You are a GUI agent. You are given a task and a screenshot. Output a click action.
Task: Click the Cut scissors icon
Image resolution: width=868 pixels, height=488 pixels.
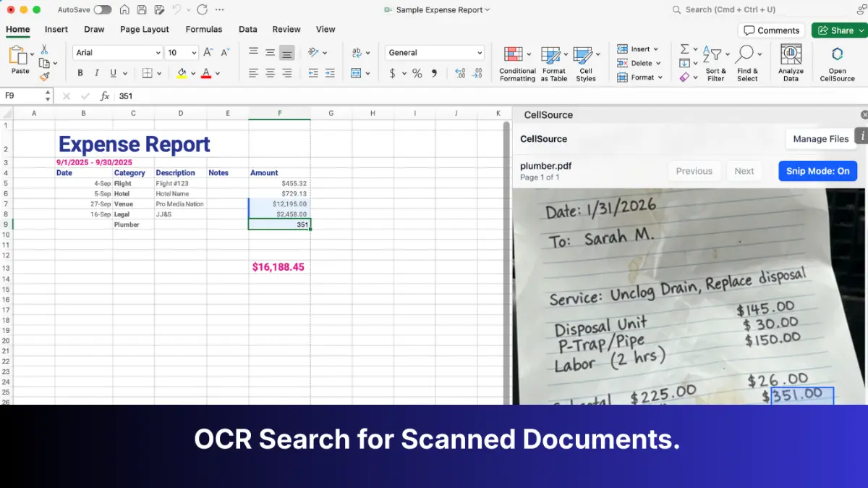click(x=44, y=49)
